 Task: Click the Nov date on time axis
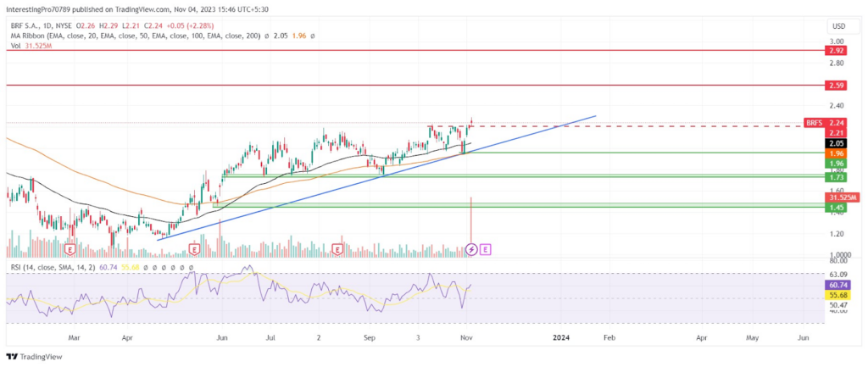tap(466, 336)
